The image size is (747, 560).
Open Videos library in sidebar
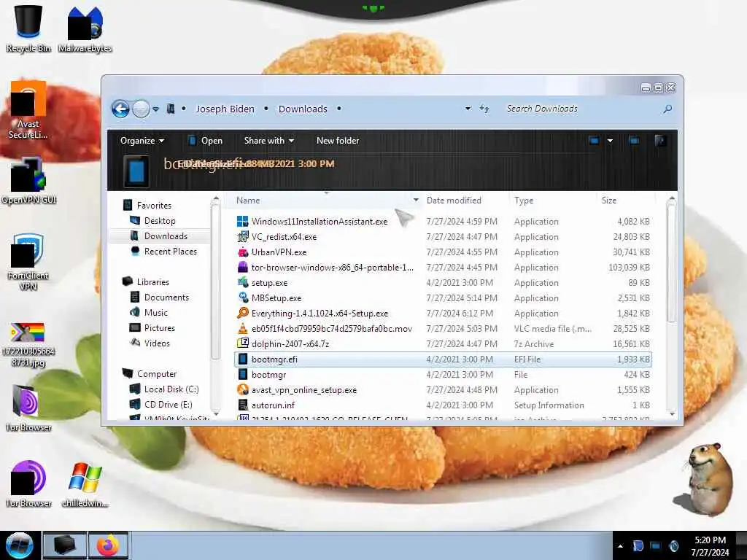[150, 343]
